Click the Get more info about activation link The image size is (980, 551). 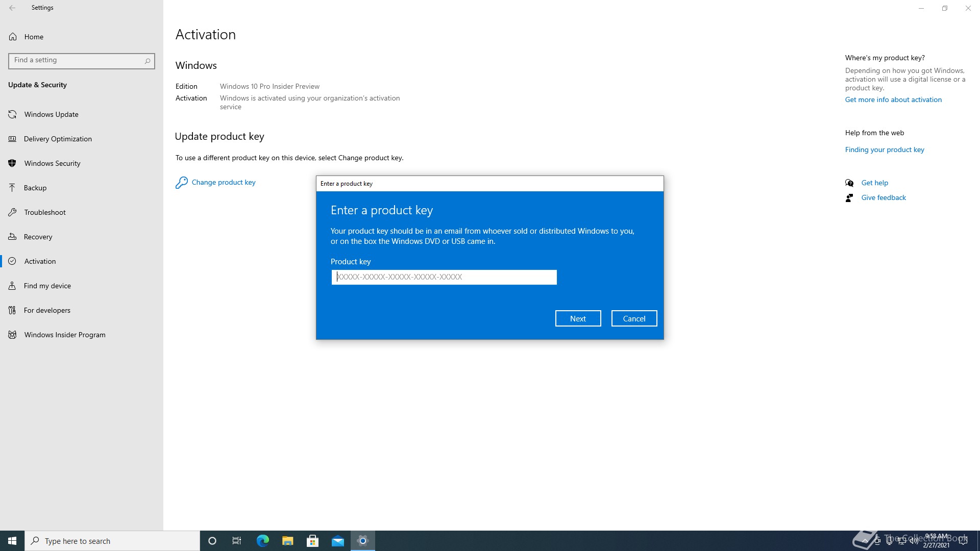coord(893,99)
